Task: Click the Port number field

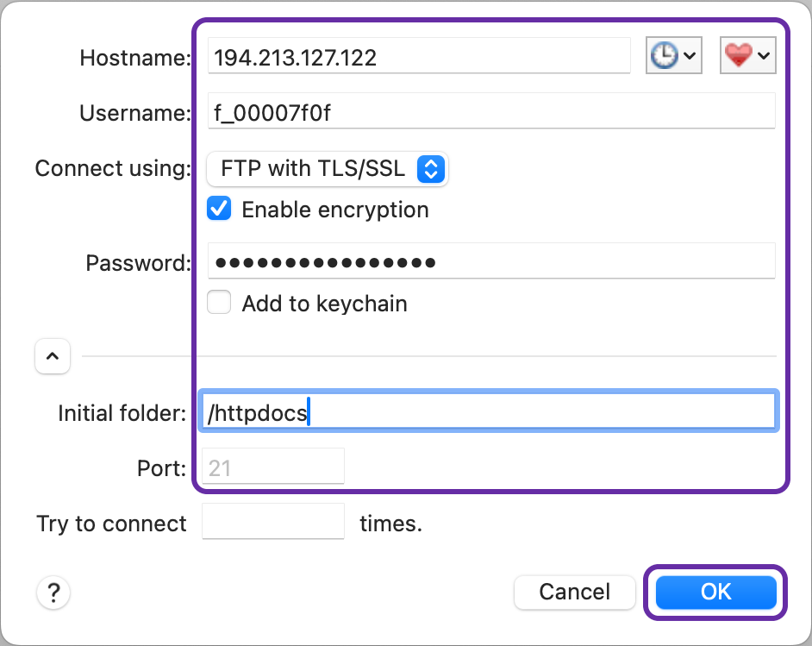Action: (273, 467)
